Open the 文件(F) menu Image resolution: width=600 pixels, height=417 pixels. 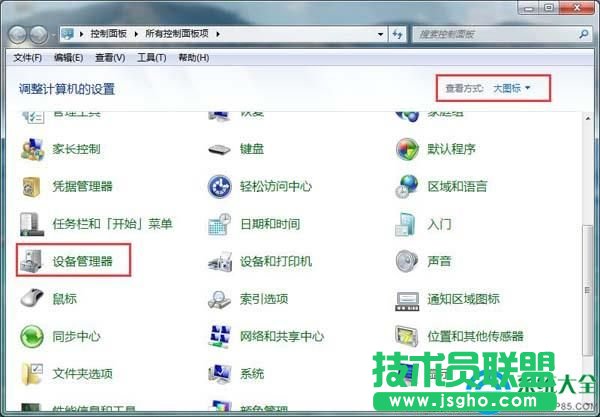pos(28,58)
